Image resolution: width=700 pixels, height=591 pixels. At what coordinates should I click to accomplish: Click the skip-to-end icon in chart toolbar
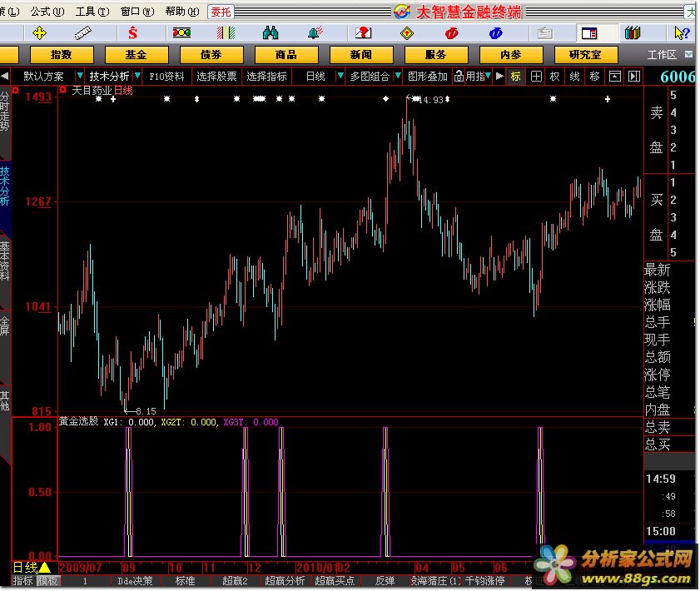634,77
